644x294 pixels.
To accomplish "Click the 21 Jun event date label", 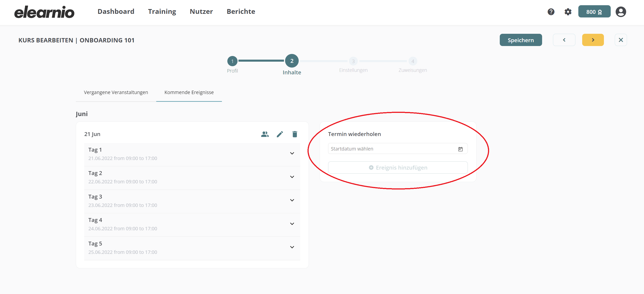I will click(92, 134).
